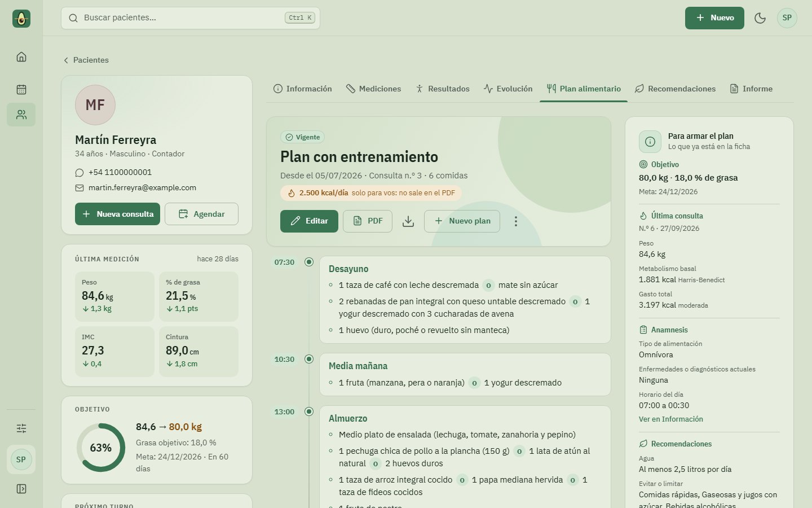The width and height of the screenshot is (812, 508).
Task: Open the Resultados tab
Action: tap(442, 89)
